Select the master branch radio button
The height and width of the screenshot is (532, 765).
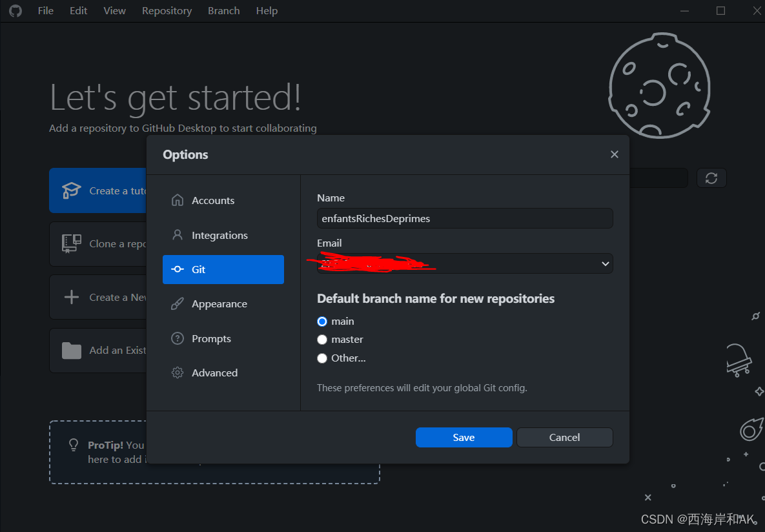point(322,340)
